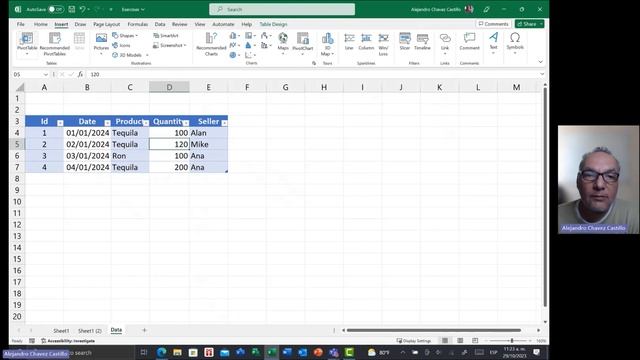Open the Text group button
The height and width of the screenshot is (360, 640).
pyautogui.click(x=493, y=42)
